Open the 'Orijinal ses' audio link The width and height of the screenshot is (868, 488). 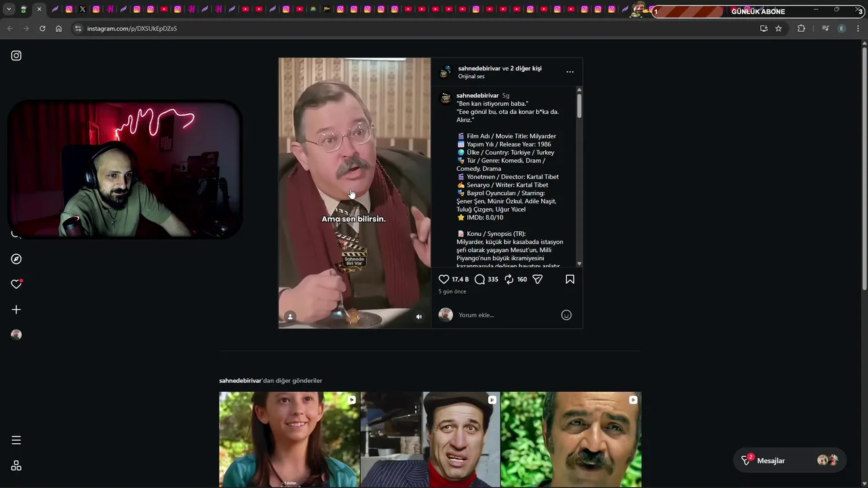click(471, 77)
